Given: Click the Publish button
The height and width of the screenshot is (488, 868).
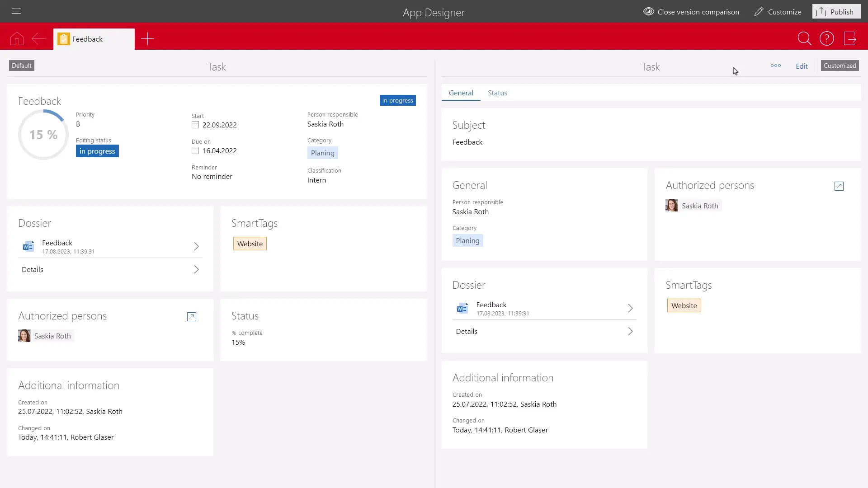Looking at the screenshot, I should pos(836,12).
